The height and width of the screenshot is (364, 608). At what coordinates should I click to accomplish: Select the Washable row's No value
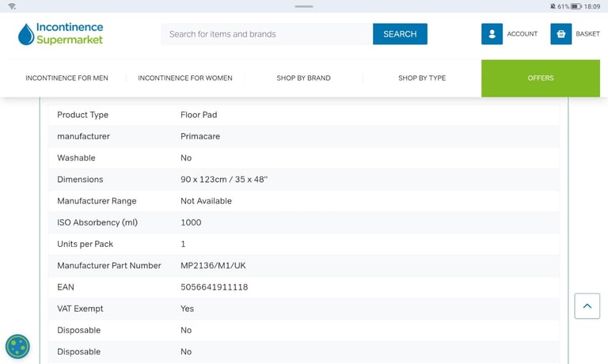point(186,157)
